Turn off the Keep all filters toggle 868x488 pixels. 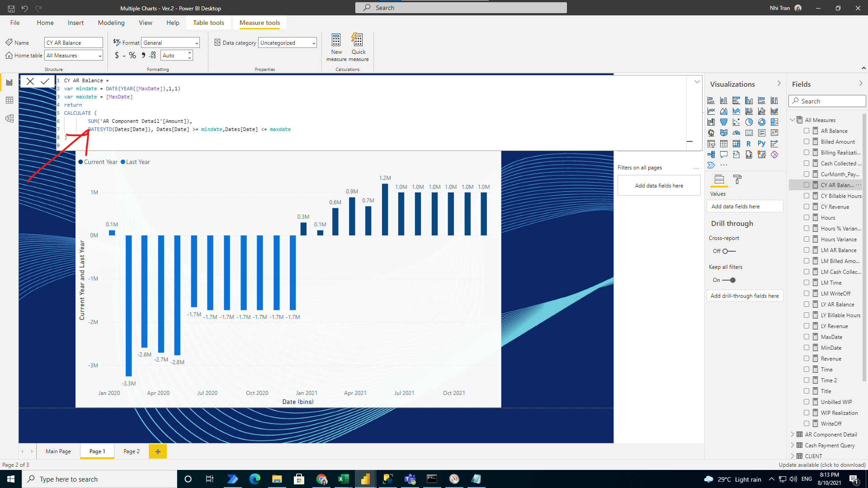(729, 280)
